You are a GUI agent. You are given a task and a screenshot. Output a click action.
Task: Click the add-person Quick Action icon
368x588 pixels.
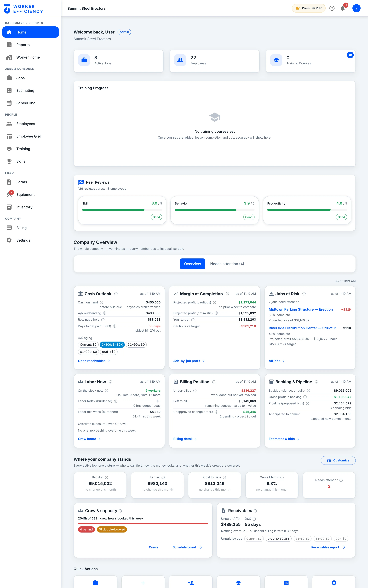(191, 583)
